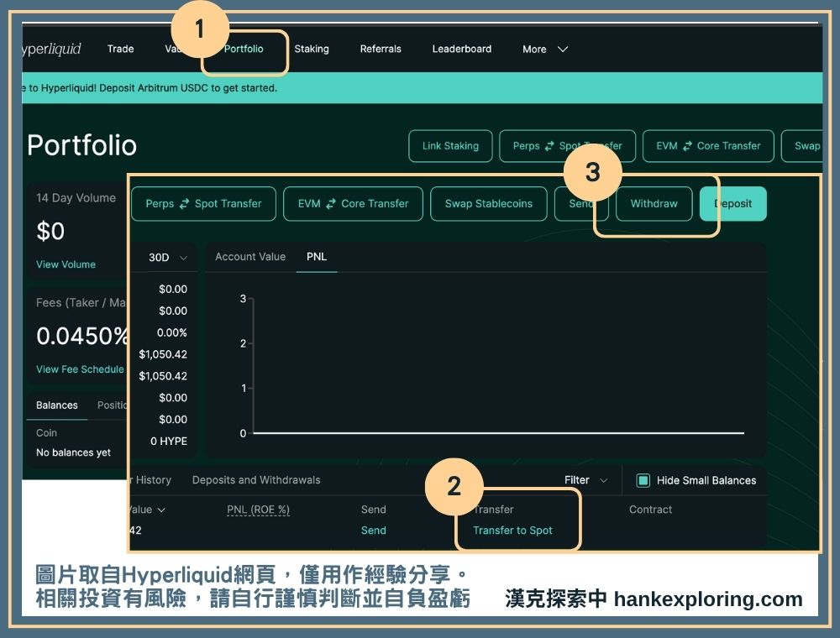Open the Portfolio nav tab

244,49
